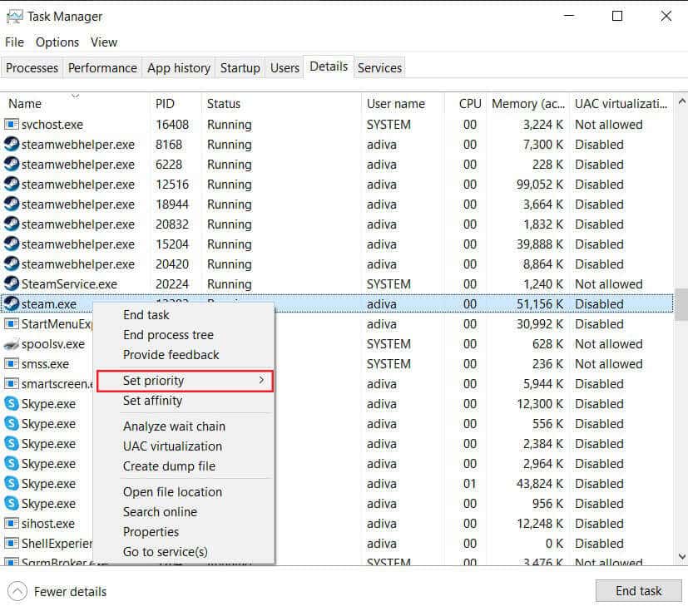Open Set priority submenu
The width and height of the screenshot is (688, 616).
click(x=185, y=381)
